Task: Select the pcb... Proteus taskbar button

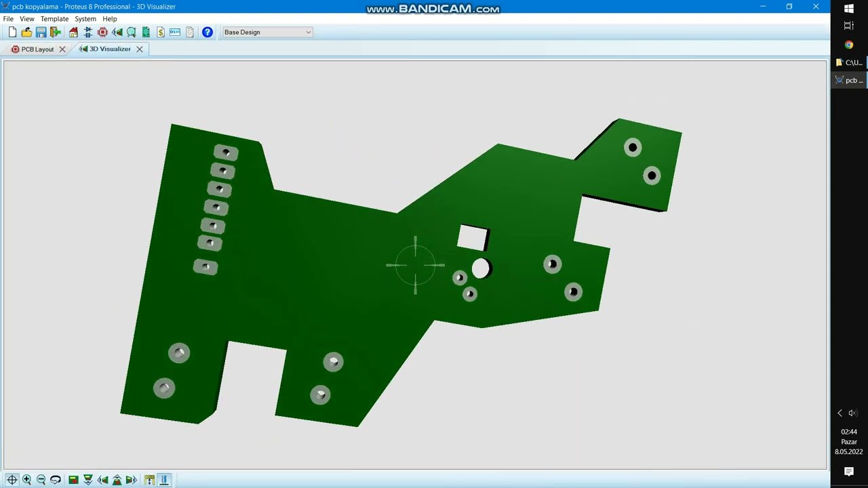Action: 849,80
